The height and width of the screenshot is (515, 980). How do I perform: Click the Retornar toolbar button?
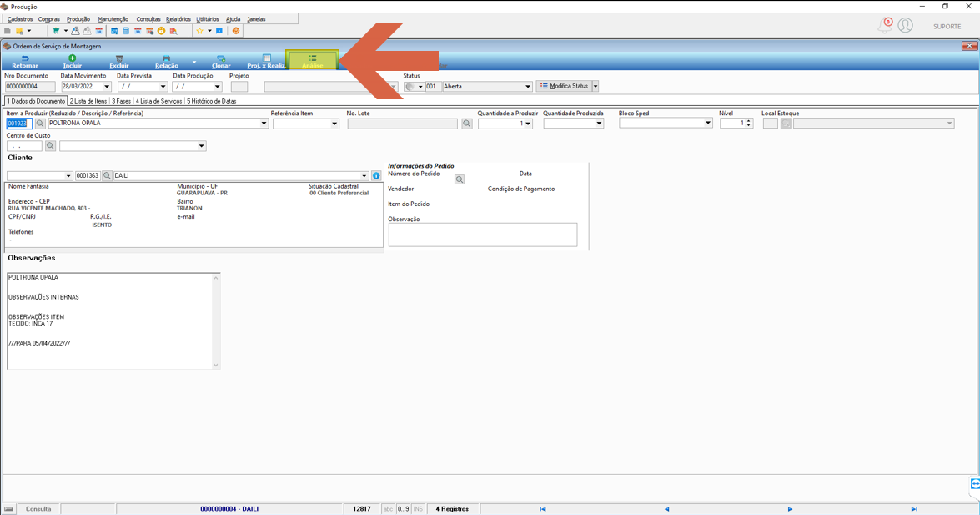click(25, 61)
